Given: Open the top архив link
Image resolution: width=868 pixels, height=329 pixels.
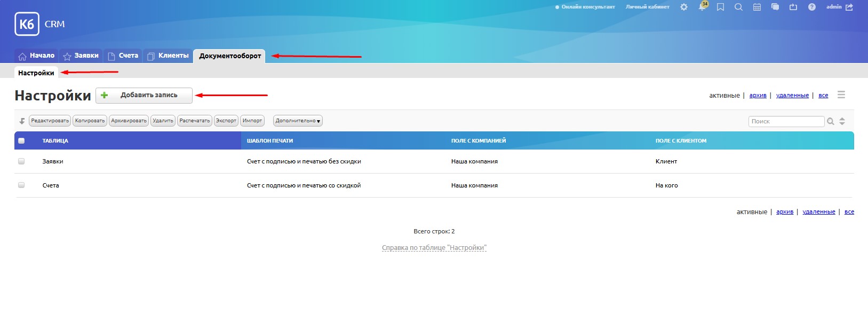Looking at the screenshot, I should click(758, 95).
